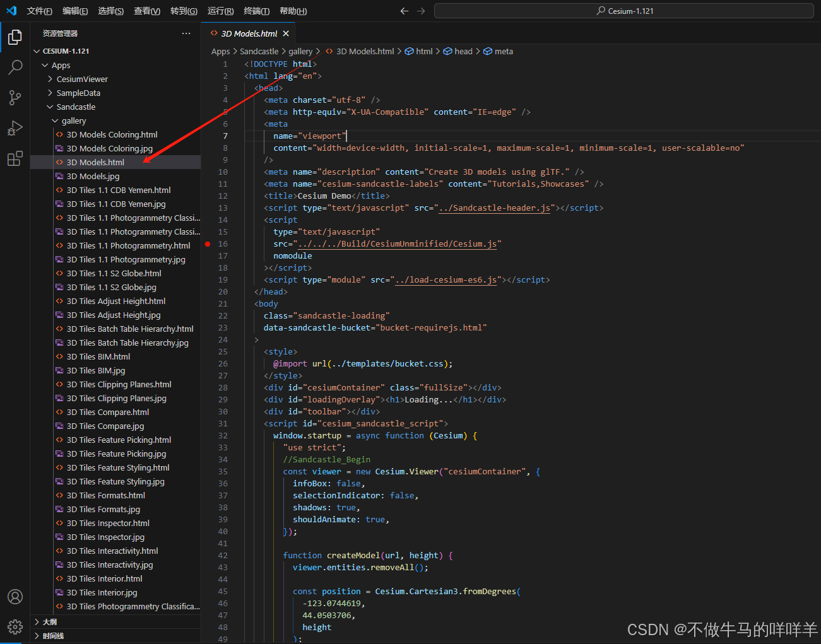Viewport: 821px width, 644px height.
Task: Click the Cesium-1.121 command center search box
Action: coord(624,11)
